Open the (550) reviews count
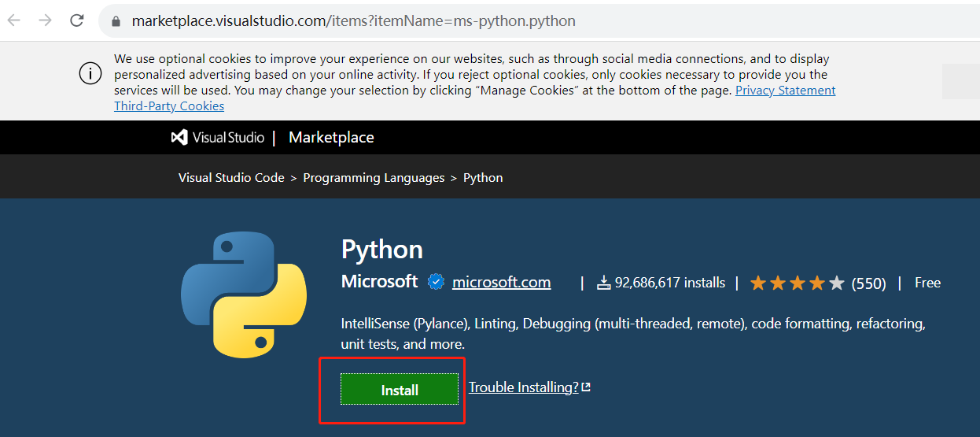The width and height of the screenshot is (980, 437). pyautogui.click(x=869, y=283)
